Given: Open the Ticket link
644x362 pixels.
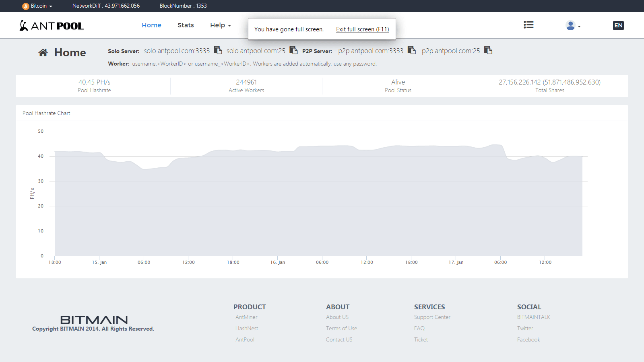Looking at the screenshot, I should (421, 339).
